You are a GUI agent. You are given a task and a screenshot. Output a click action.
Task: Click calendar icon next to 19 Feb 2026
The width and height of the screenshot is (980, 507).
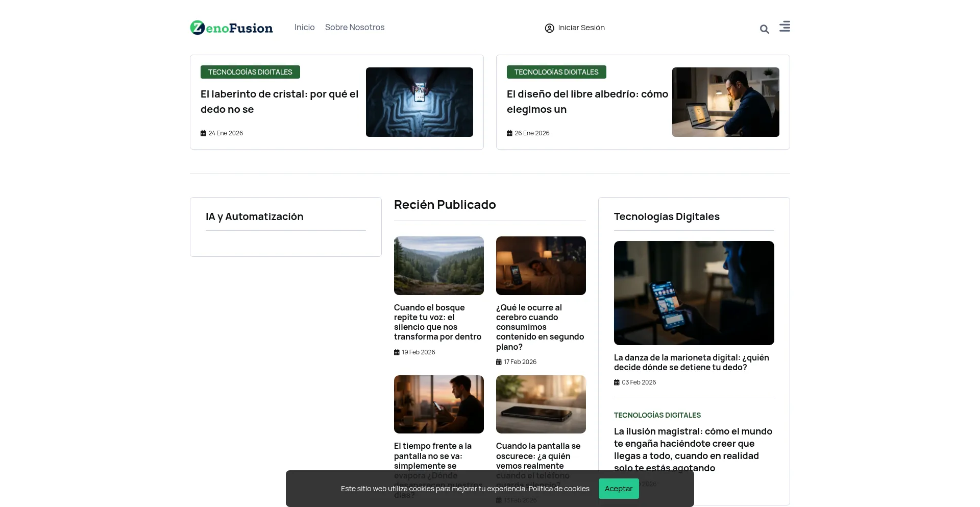397,352
